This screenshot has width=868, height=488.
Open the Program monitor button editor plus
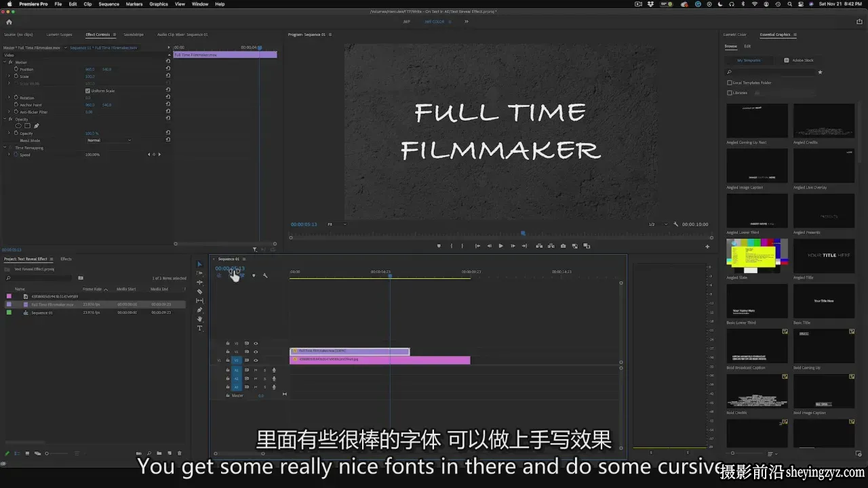tap(707, 247)
